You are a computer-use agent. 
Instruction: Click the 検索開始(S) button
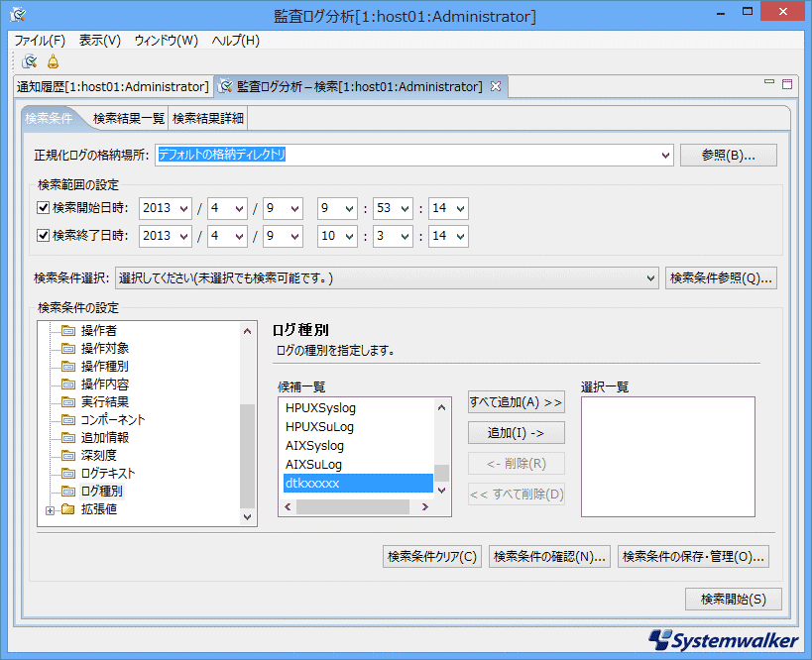point(733,599)
